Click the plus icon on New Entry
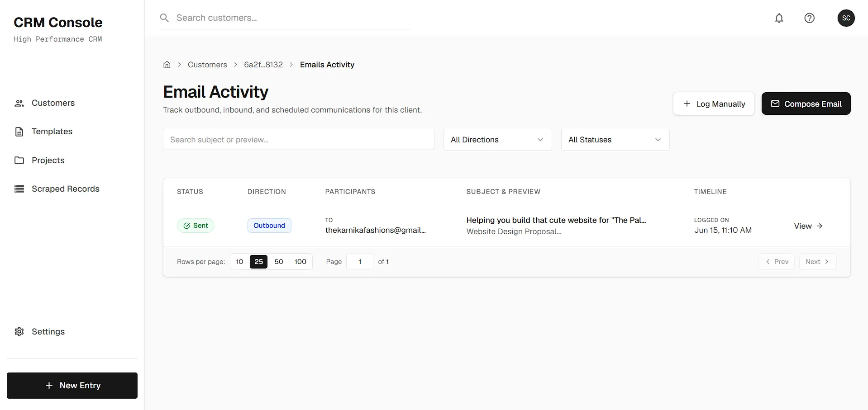 coord(49,386)
